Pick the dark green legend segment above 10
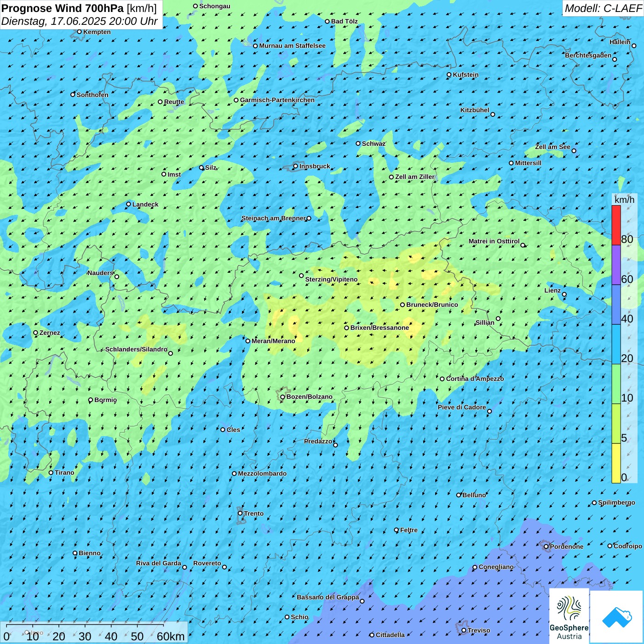Screen dimensions: 644x644 click(x=616, y=384)
